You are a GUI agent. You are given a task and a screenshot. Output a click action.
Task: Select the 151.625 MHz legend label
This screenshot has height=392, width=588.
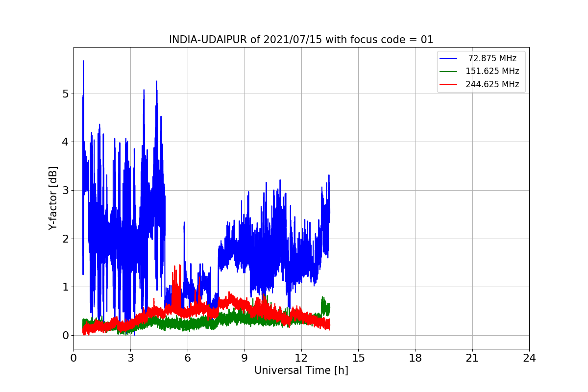pyautogui.click(x=492, y=71)
